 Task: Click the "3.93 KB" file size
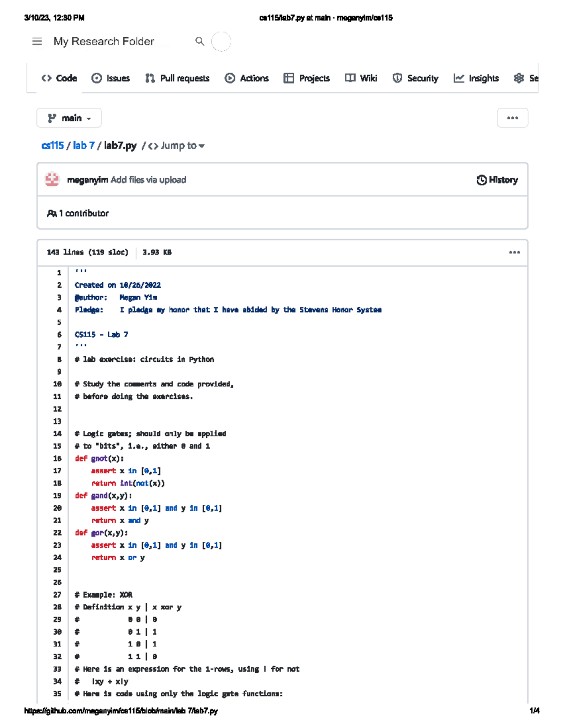(x=157, y=252)
